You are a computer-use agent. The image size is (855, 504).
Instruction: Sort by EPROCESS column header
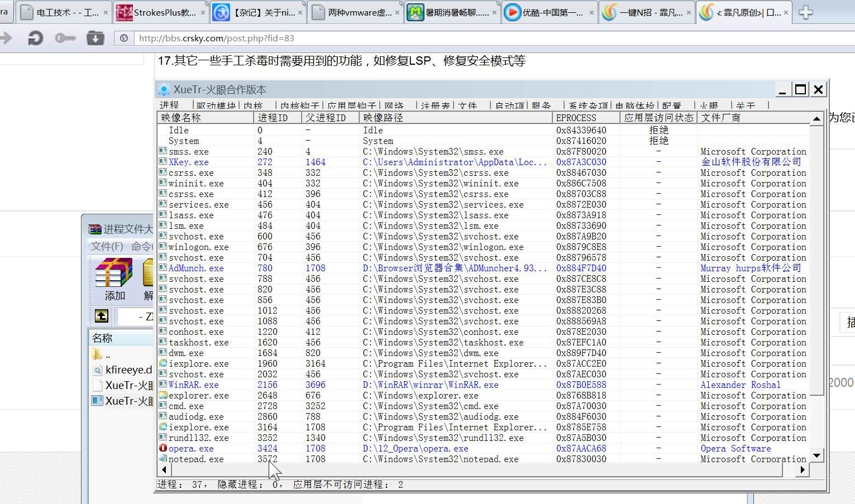tap(586, 118)
